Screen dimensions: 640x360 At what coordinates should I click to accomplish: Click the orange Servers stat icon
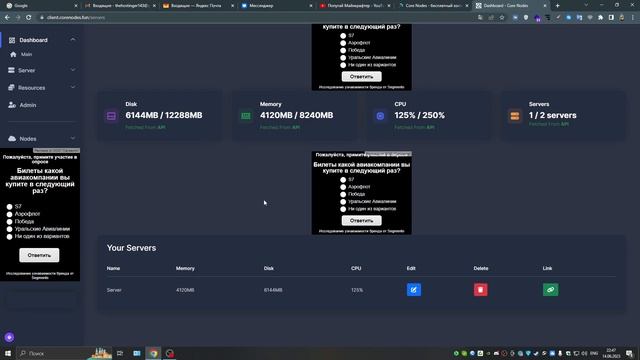(x=515, y=116)
